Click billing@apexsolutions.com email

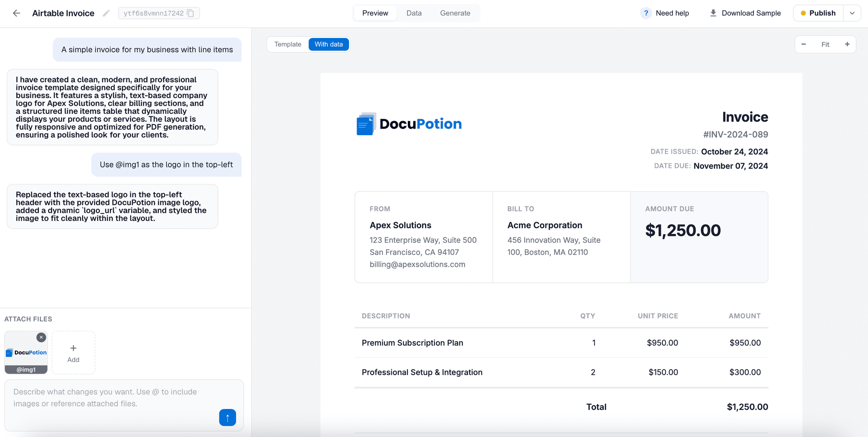(x=417, y=264)
